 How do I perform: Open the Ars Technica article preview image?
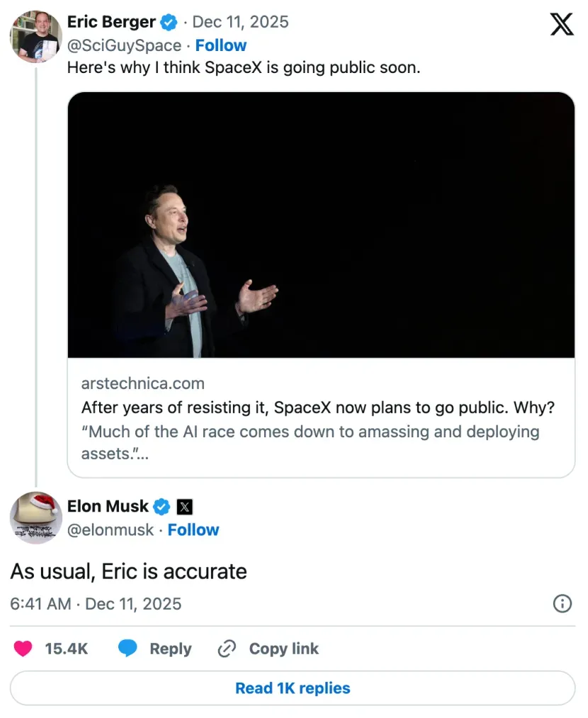(321, 225)
